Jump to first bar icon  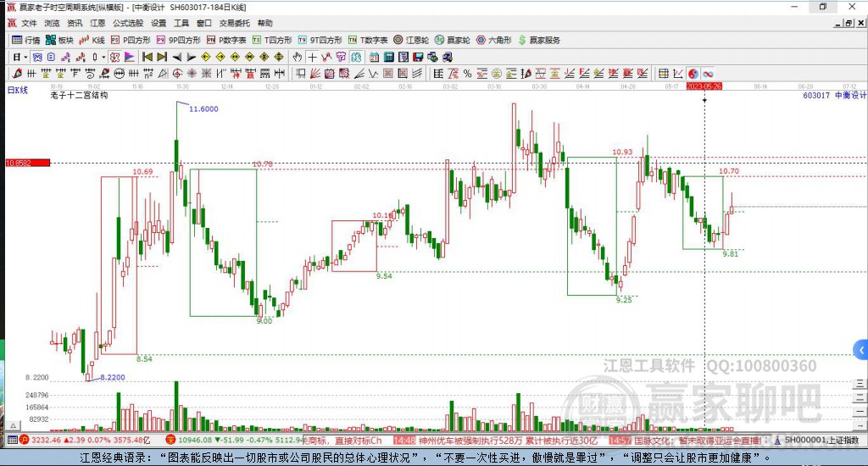pyautogui.click(x=147, y=57)
